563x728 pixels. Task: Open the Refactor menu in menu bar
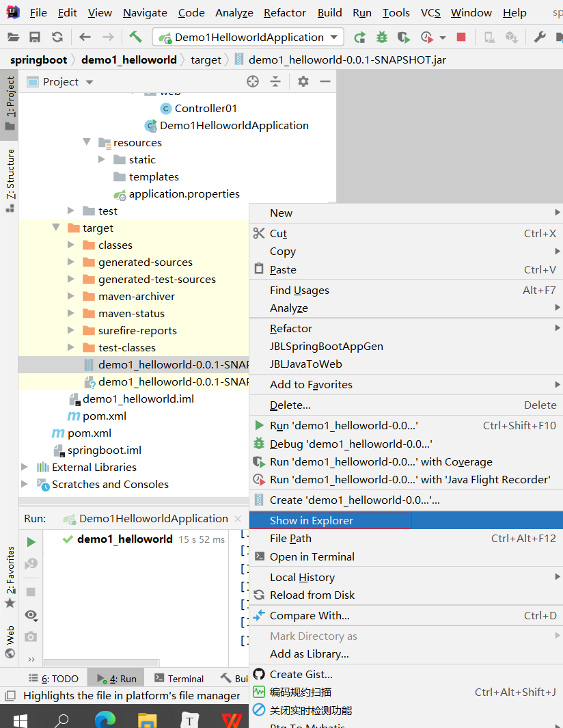tap(285, 12)
